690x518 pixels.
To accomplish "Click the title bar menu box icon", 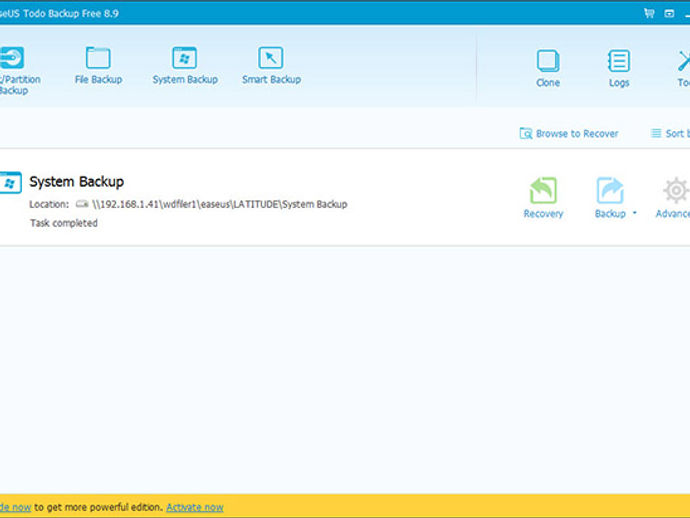I will point(669,13).
